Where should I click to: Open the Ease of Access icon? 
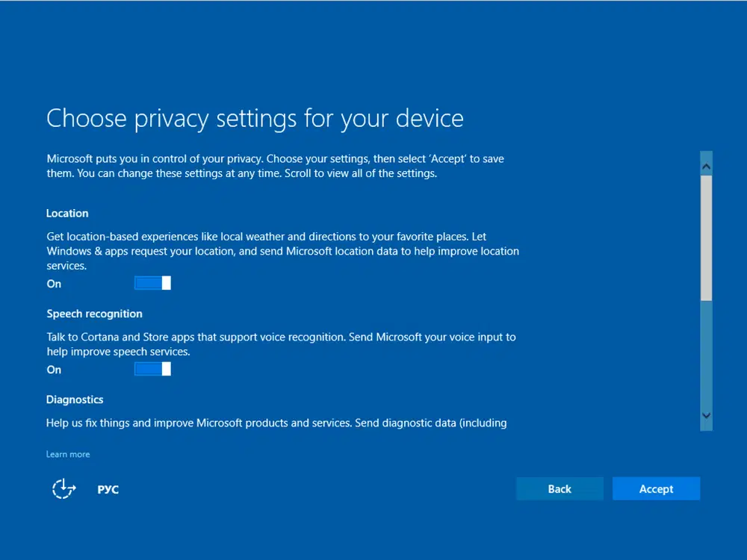point(64,489)
